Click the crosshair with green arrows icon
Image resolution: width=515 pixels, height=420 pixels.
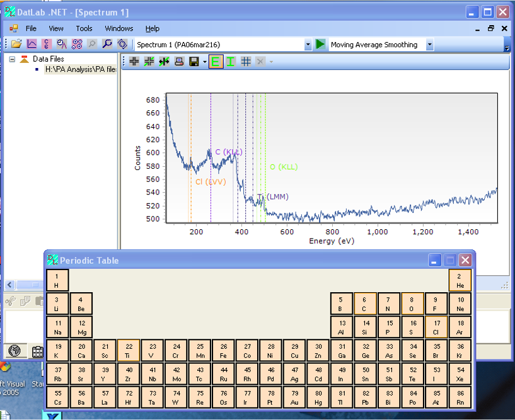pos(149,61)
